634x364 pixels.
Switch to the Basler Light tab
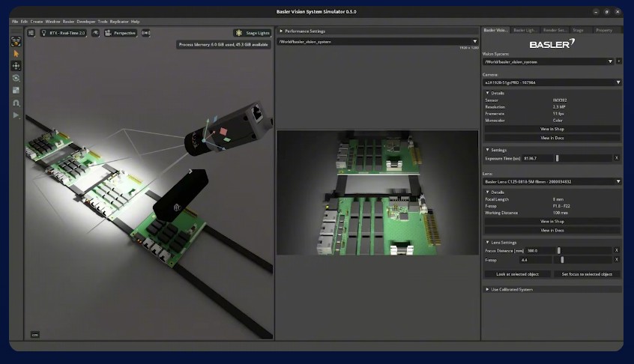coord(525,30)
